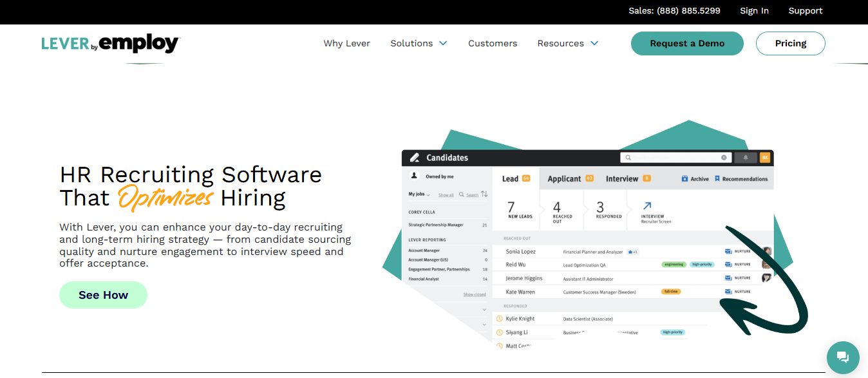The width and height of the screenshot is (868, 378).
Task: Click Reid Wu's profile photo thumbnail
Action: click(766, 265)
